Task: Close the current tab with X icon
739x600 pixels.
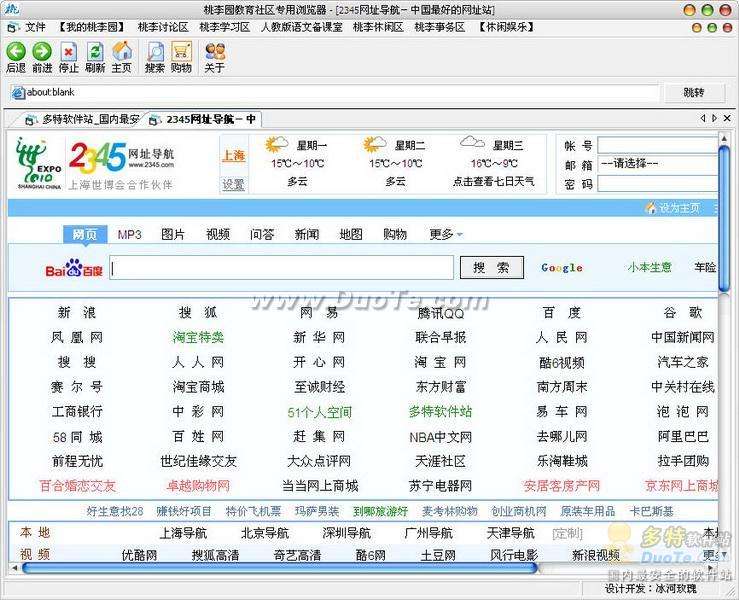Action: 727,118
